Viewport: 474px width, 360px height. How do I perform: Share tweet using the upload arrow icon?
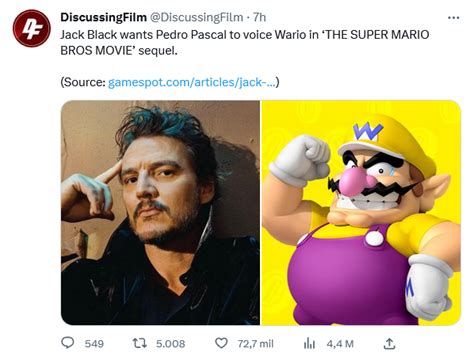[x=389, y=343]
